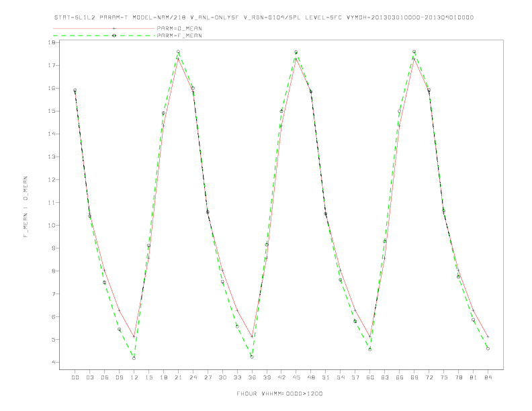Click x-axis tick label 15
Viewport: 532px width, 411px height.
coord(148,377)
